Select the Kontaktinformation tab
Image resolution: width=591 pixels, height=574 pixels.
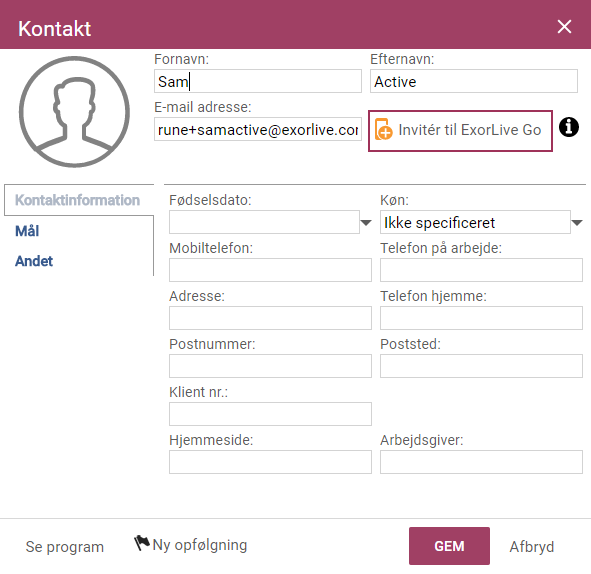pyautogui.click(x=77, y=200)
